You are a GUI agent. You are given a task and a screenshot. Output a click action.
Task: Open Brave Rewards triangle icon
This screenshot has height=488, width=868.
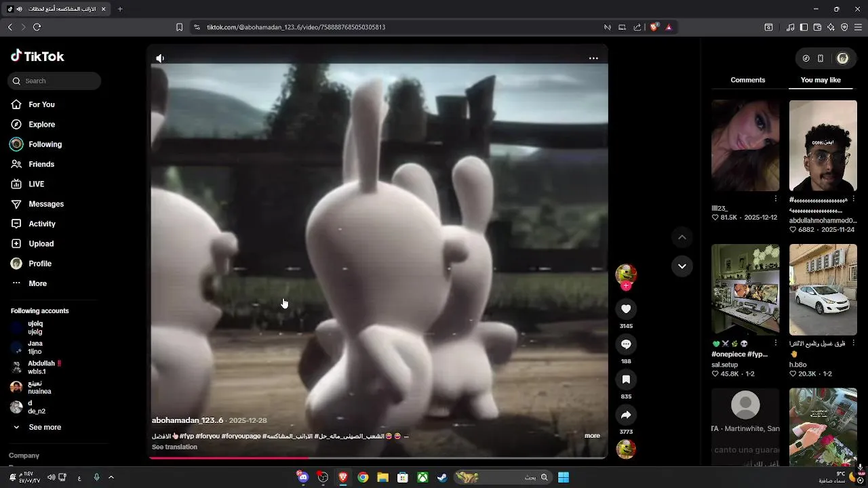click(669, 27)
